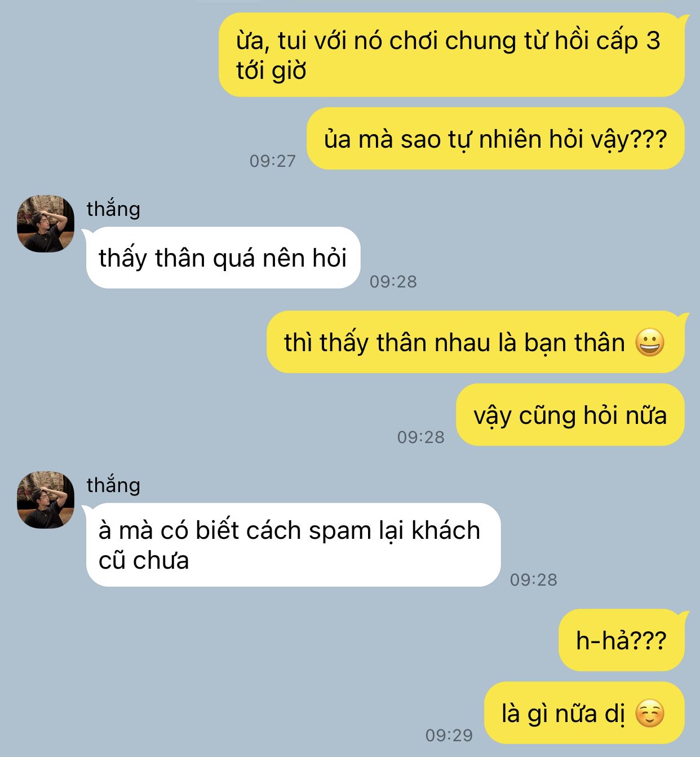Tap the word 'spam' in white bubble
The width and height of the screenshot is (700, 757).
click(x=340, y=532)
